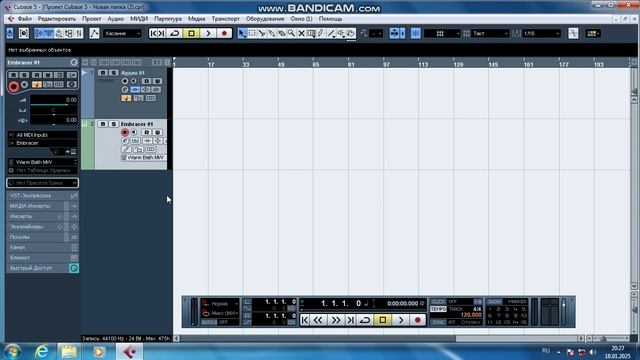Toggle the large record enable button in Inspector
The width and height of the screenshot is (640, 360).
click(x=14, y=87)
